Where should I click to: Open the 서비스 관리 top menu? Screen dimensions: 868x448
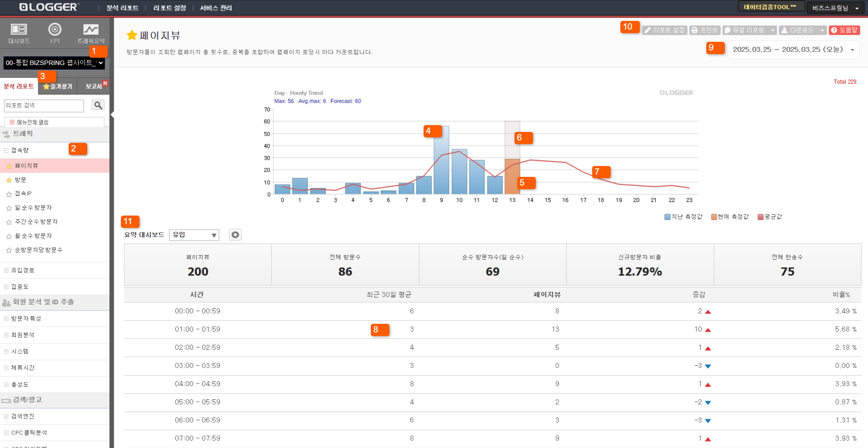[216, 8]
